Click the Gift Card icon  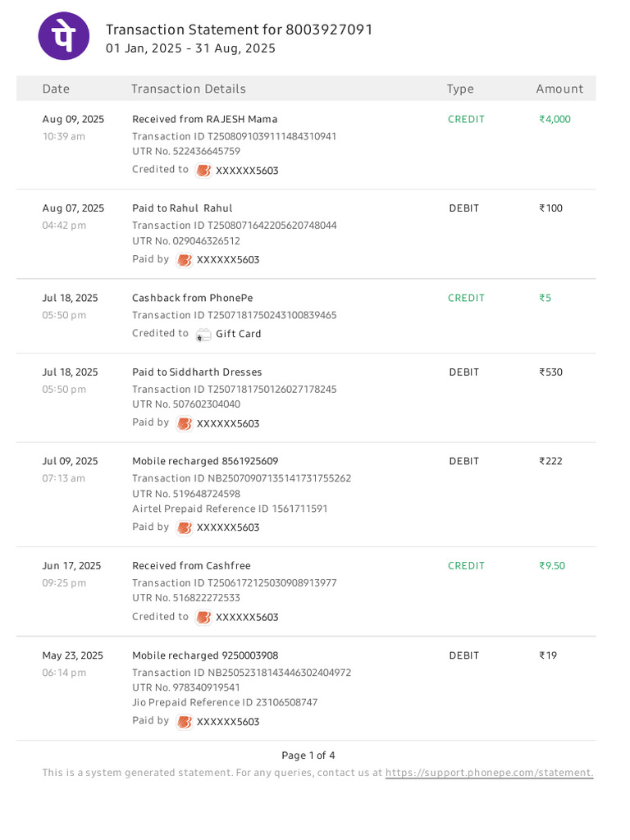pyautogui.click(x=203, y=335)
